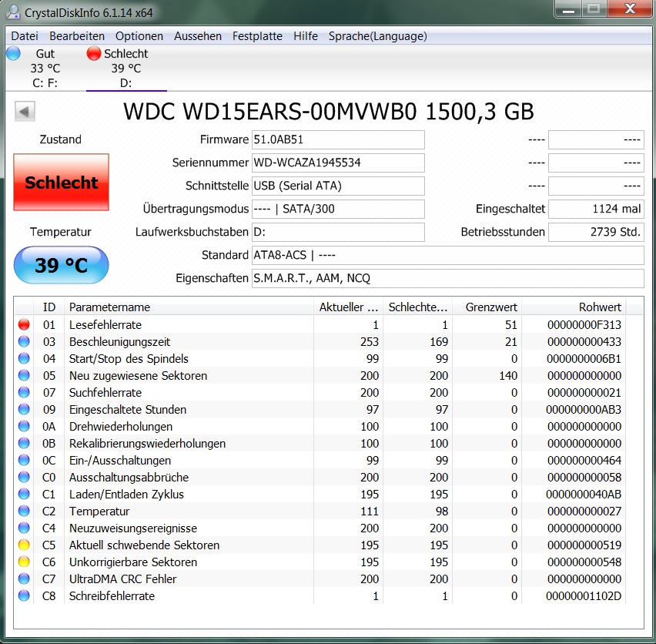Screen dimensions: 656x644
Task: Click blue status dot of Rekalibrierungswiederholungen row
Action: click(x=25, y=444)
